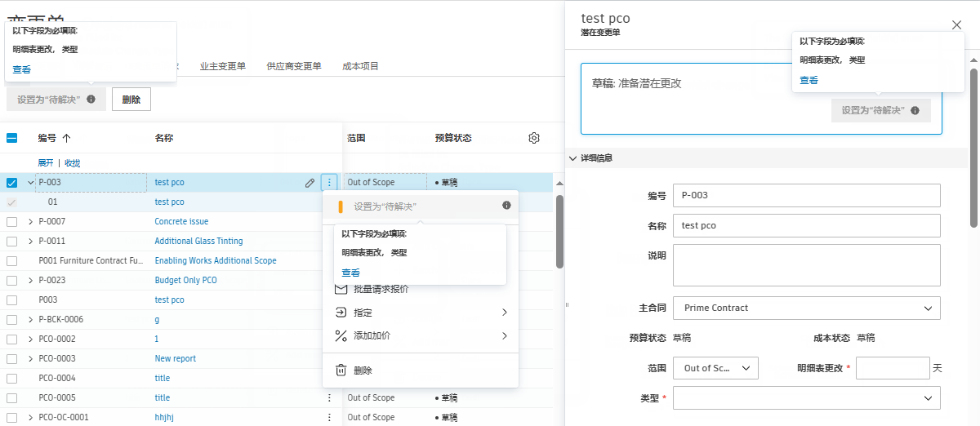Click the 删除 button in the toolbar
Screen dimensions: 980x426
(x=131, y=100)
